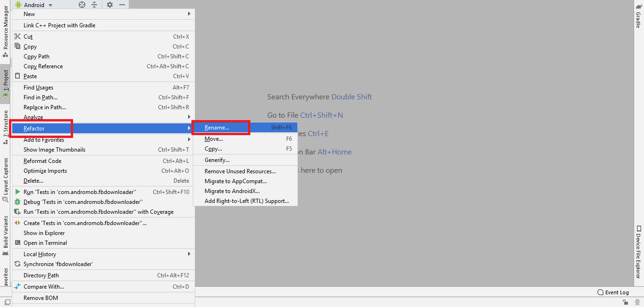Open the Device File Explorer tab
This screenshot has width=644, height=307.
[x=638, y=252]
